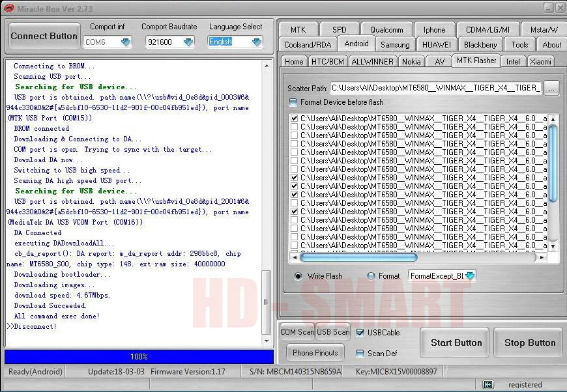The height and width of the screenshot is (392, 567).
Task: Go to the Home sub-tab
Action: pos(294,62)
